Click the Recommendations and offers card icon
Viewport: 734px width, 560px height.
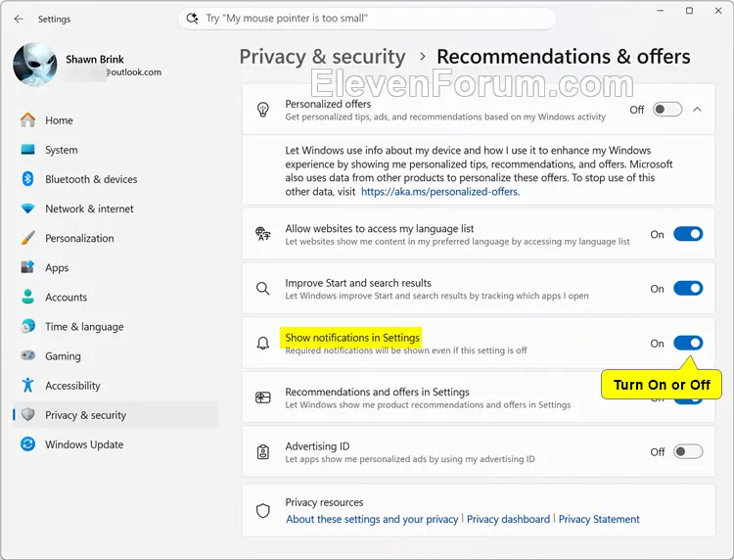click(x=263, y=397)
